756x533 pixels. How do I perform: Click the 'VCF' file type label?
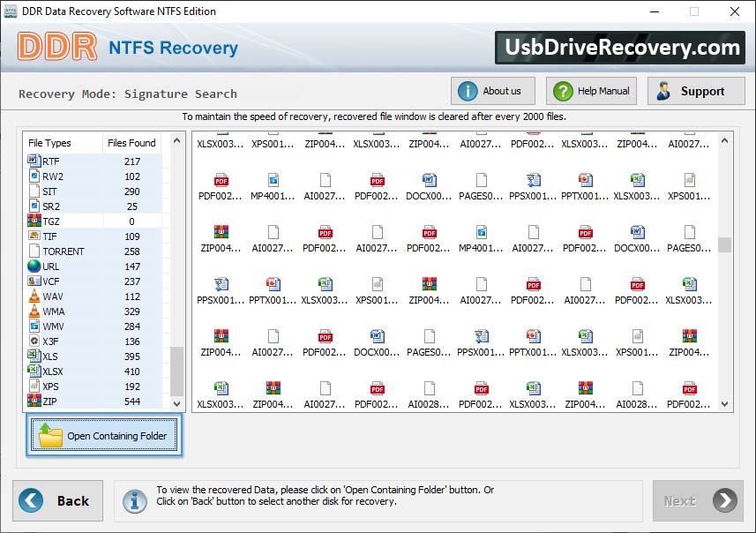(x=51, y=282)
